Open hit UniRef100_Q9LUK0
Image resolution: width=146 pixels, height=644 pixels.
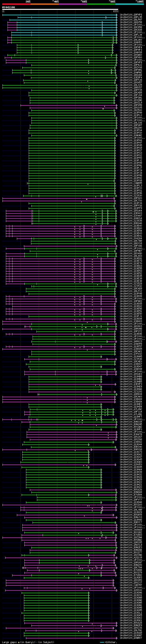pyautogui.click(x=131, y=40)
